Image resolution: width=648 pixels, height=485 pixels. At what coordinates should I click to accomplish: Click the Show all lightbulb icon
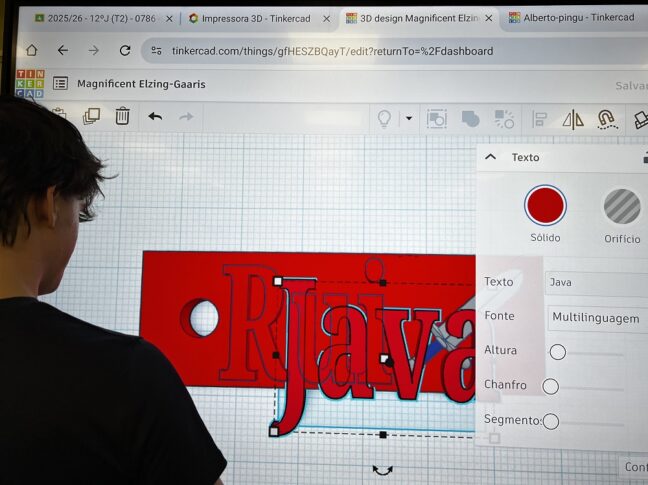383,119
